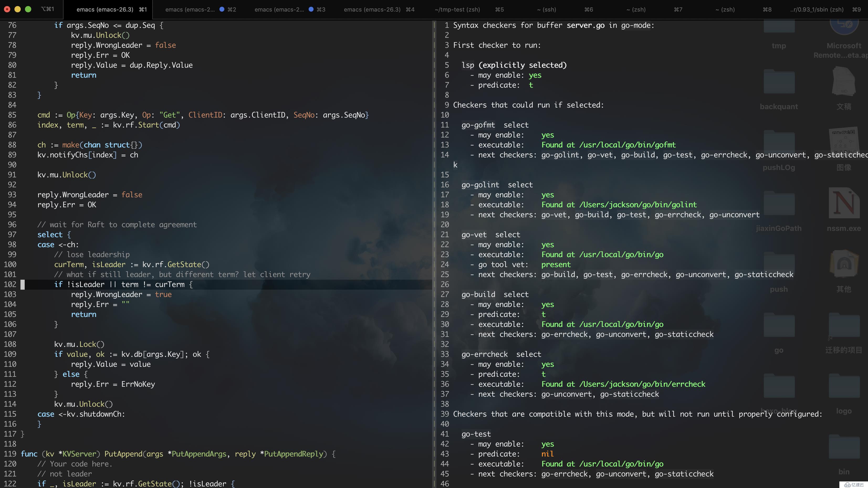The width and height of the screenshot is (868, 488).
Task: Click the select button beside go-vet
Action: click(x=508, y=235)
